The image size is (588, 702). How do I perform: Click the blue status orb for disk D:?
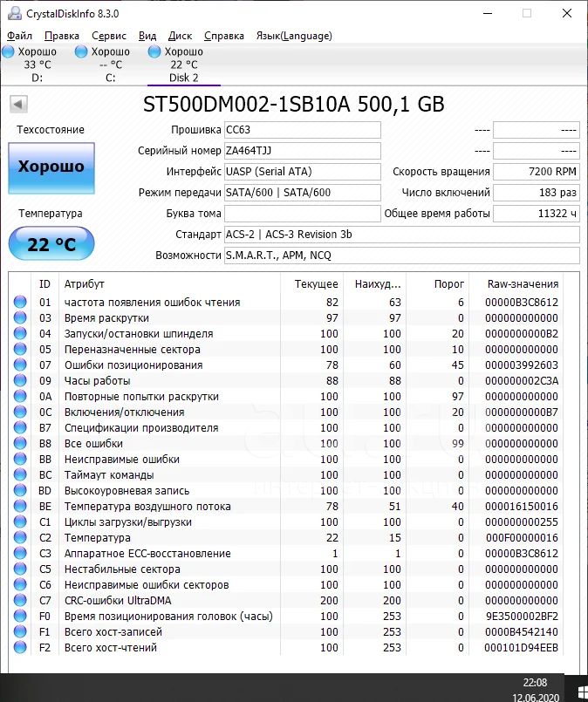point(8,52)
